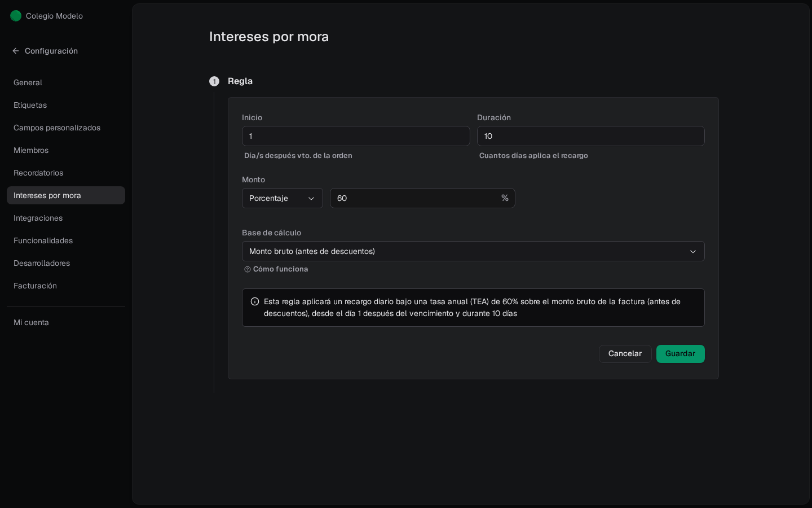The image size is (812, 508).
Task: Click the Intereses por mora page title
Action: [269, 37]
